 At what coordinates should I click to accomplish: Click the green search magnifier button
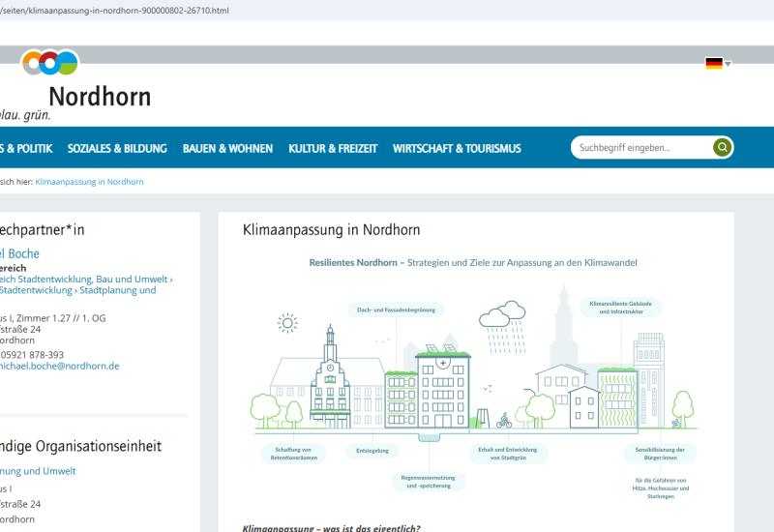click(722, 148)
